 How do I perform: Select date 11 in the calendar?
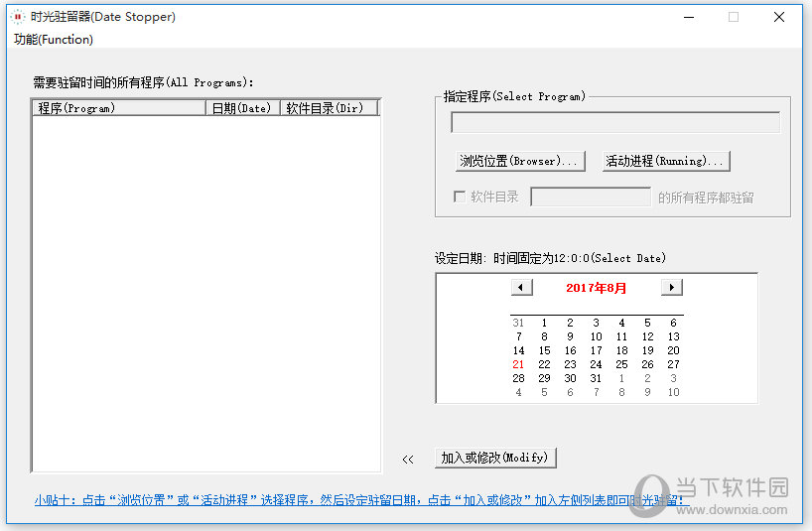[x=621, y=336]
